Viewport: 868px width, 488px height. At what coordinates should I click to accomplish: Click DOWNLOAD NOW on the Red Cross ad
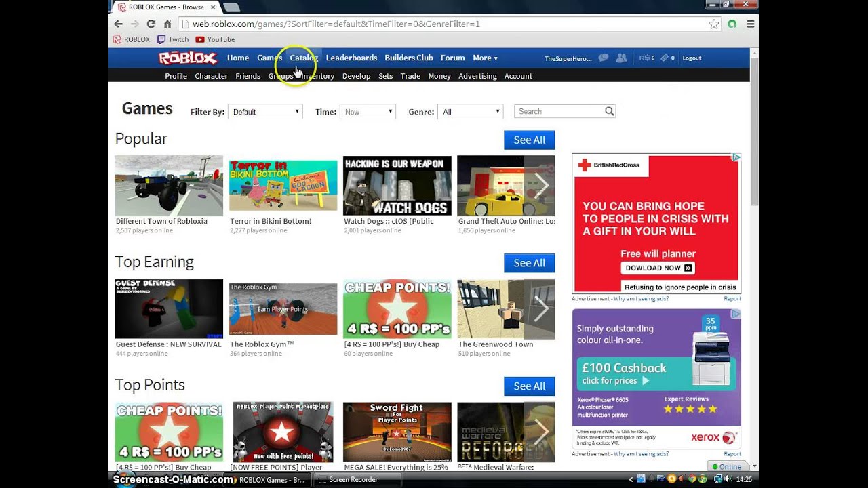658,268
